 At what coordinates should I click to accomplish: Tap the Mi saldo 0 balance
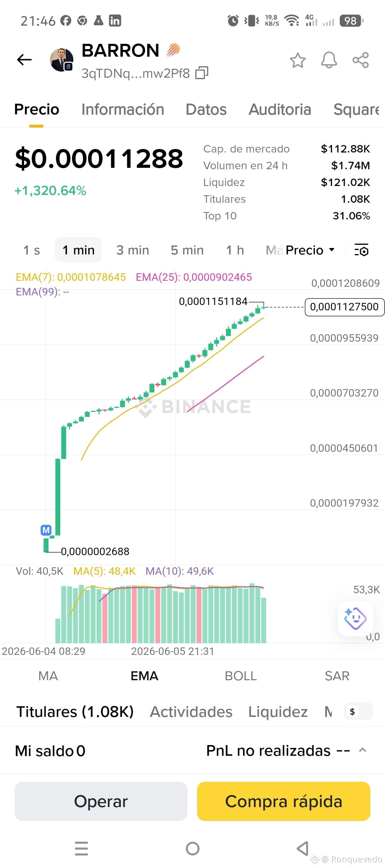point(50,751)
